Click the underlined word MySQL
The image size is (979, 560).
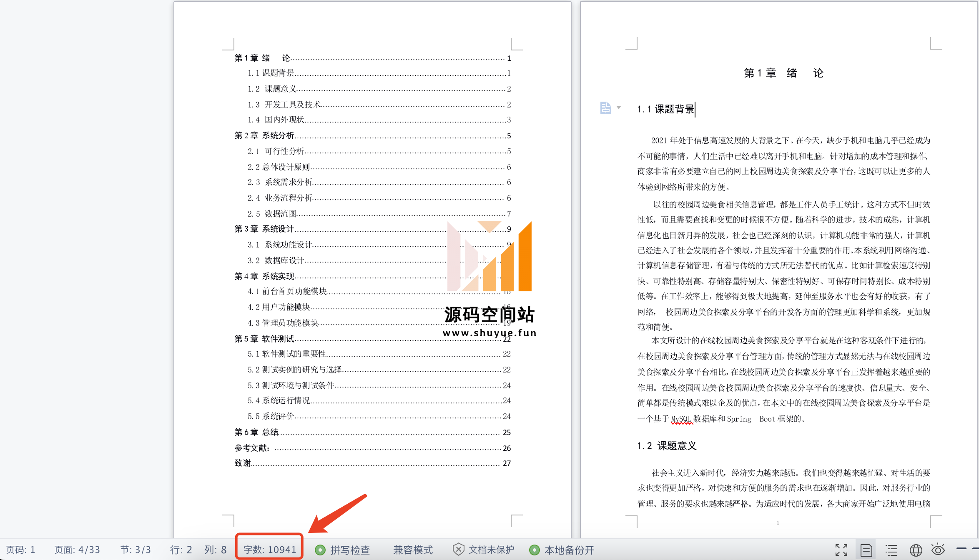tap(681, 419)
